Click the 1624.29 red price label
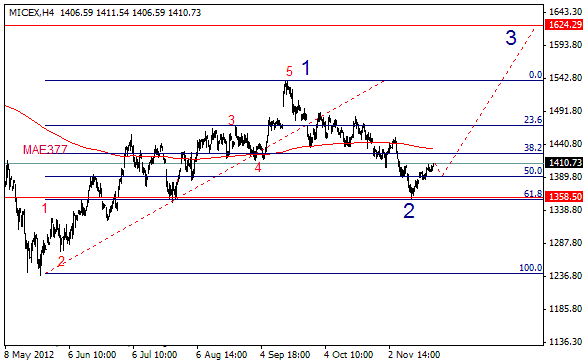Image resolution: width=583 pixels, height=362 pixels. [563, 25]
